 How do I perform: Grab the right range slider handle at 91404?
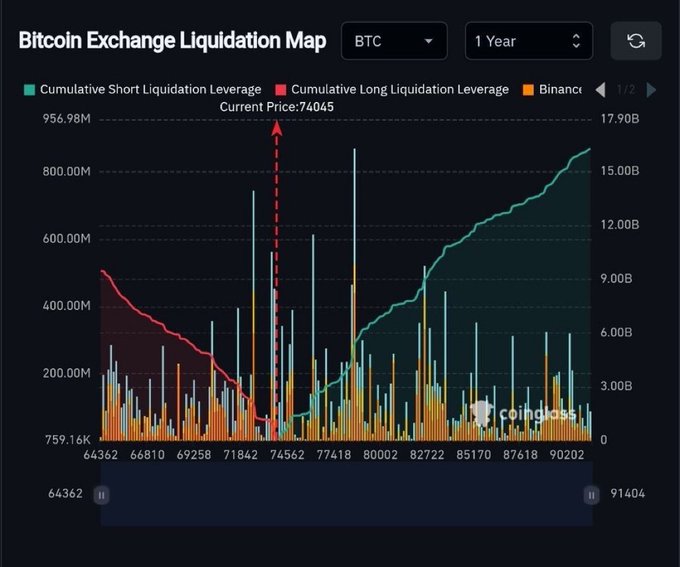click(592, 495)
